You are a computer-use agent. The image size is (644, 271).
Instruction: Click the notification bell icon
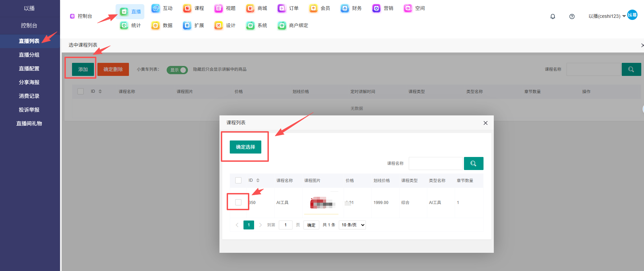tap(553, 16)
